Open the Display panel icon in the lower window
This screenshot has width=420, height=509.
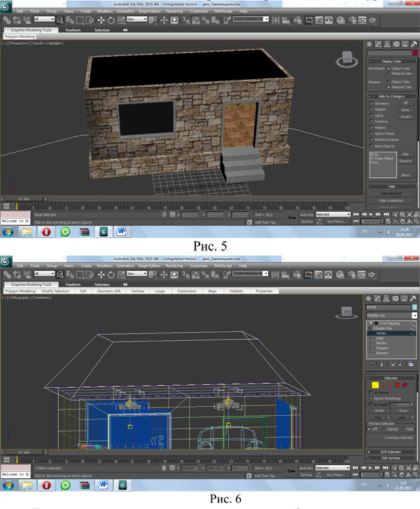404,298
